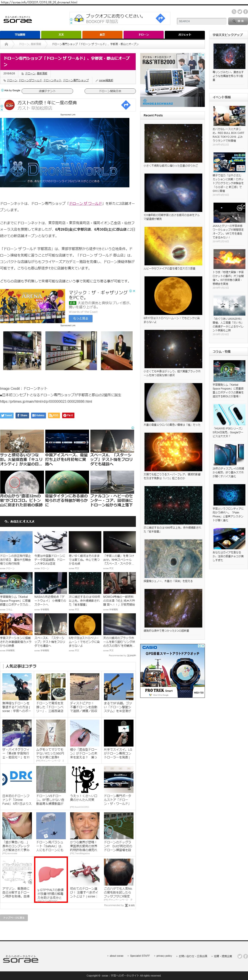Open the 宇宙開発 navigation tab
This screenshot has height=980, width=248.
(x=20, y=35)
